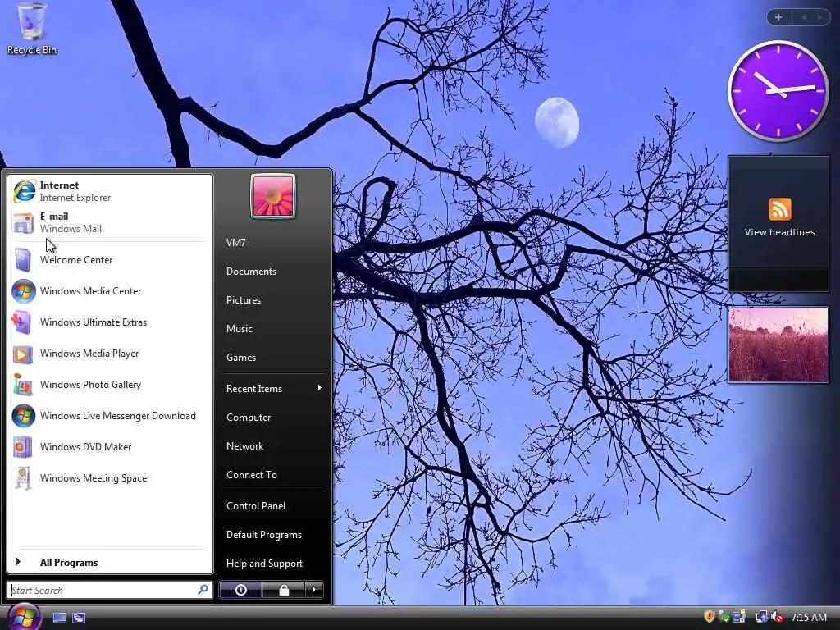Image resolution: width=840 pixels, height=630 pixels.
Task: Select Recycle Bin desktop icon
Action: click(x=32, y=30)
